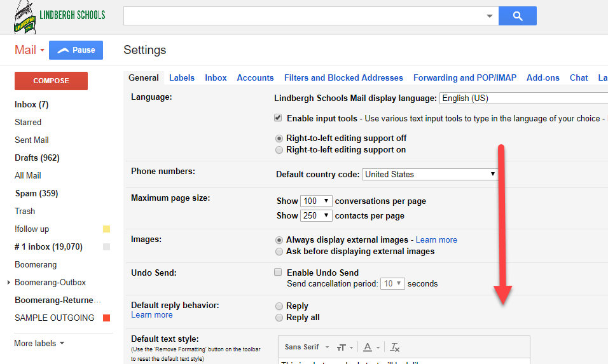This screenshot has height=364, width=608.
Task: Click the Lindbergh Schools logo
Action: (x=60, y=17)
